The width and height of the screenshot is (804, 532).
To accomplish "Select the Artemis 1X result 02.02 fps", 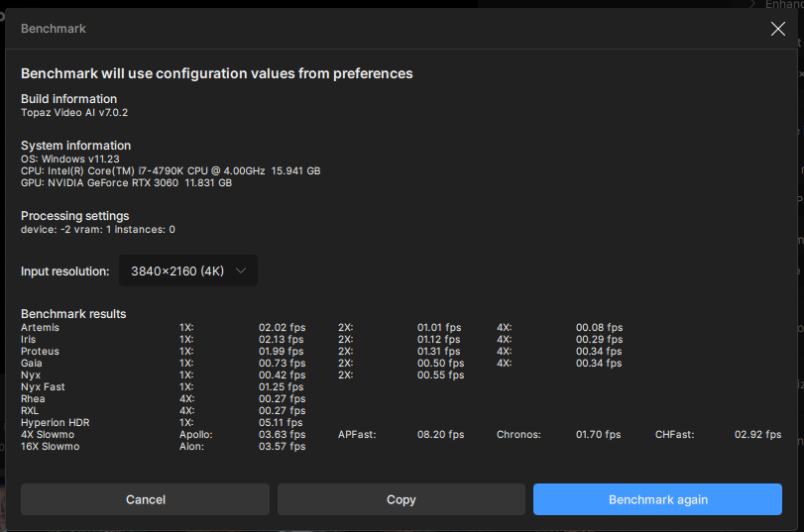I will 282,328.
